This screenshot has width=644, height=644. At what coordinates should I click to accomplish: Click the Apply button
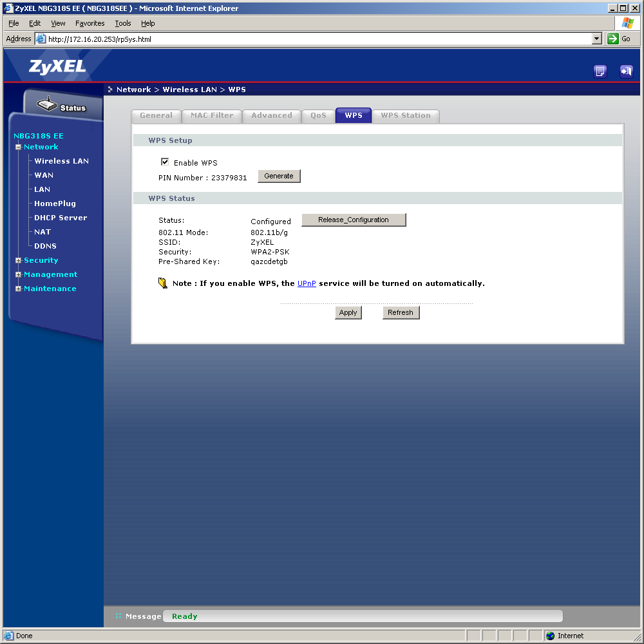(x=348, y=312)
